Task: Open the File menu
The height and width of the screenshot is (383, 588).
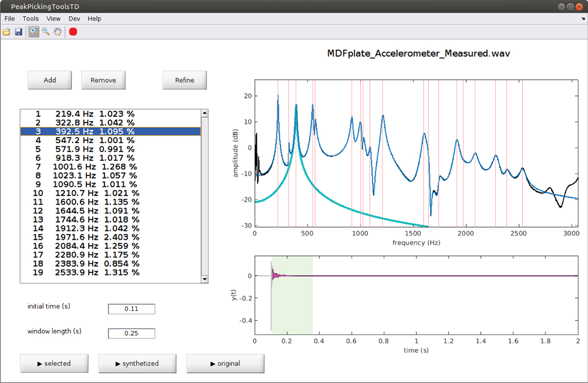Action: click(10, 19)
